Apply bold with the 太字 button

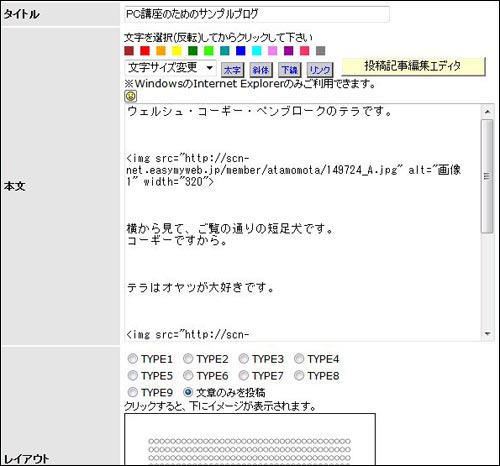click(232, 70)
